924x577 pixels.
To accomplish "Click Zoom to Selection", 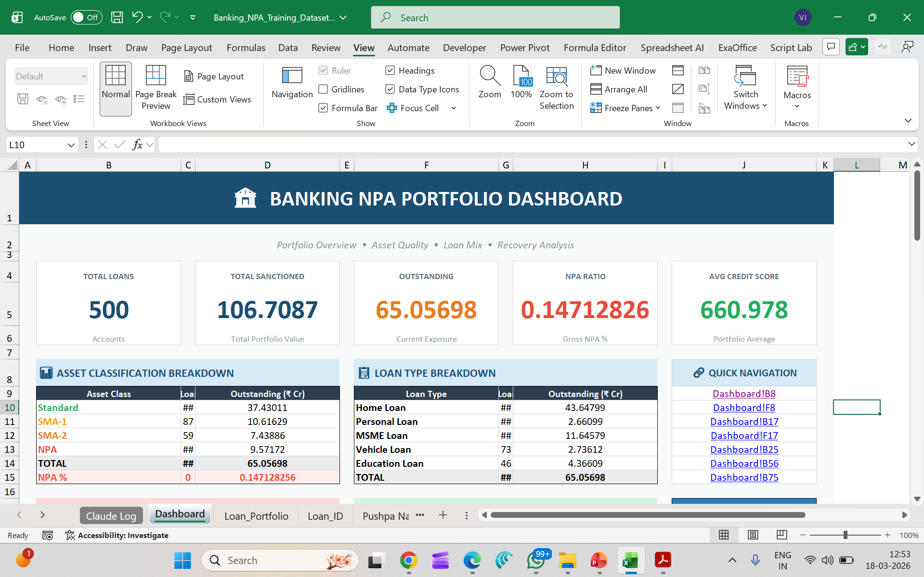I will (556, 87).
